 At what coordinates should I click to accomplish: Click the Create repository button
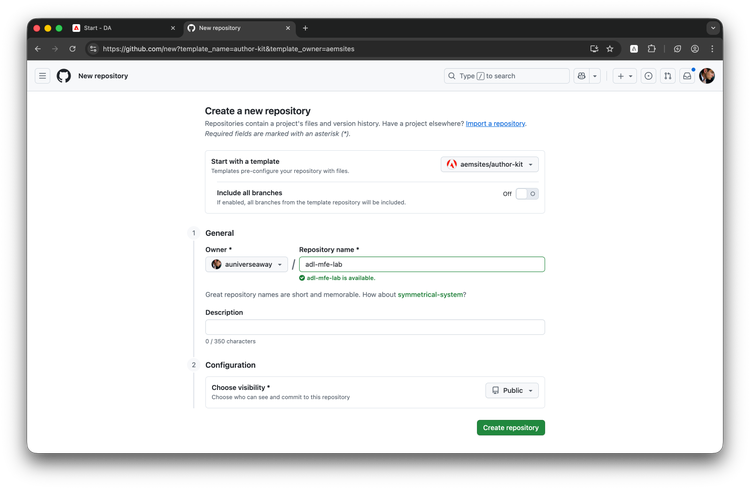[510, 428]
